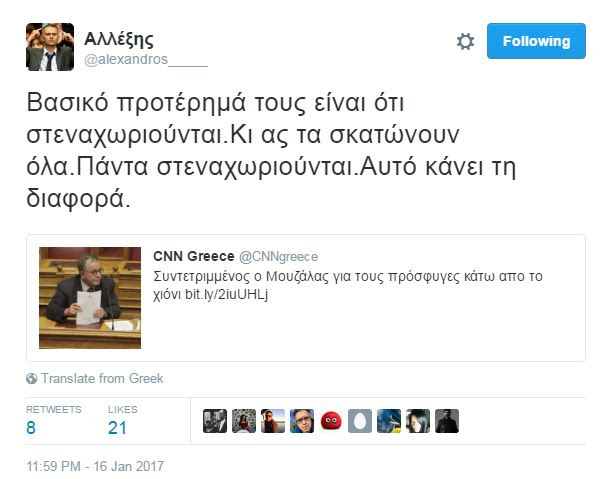Toggle the blue Following button
The image size is (606, 479).
536,41
